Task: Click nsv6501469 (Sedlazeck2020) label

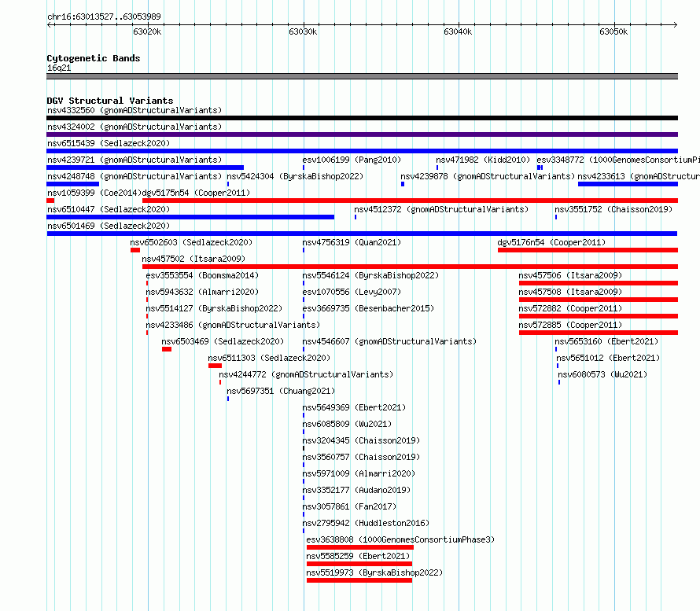Action: (109, 226)
